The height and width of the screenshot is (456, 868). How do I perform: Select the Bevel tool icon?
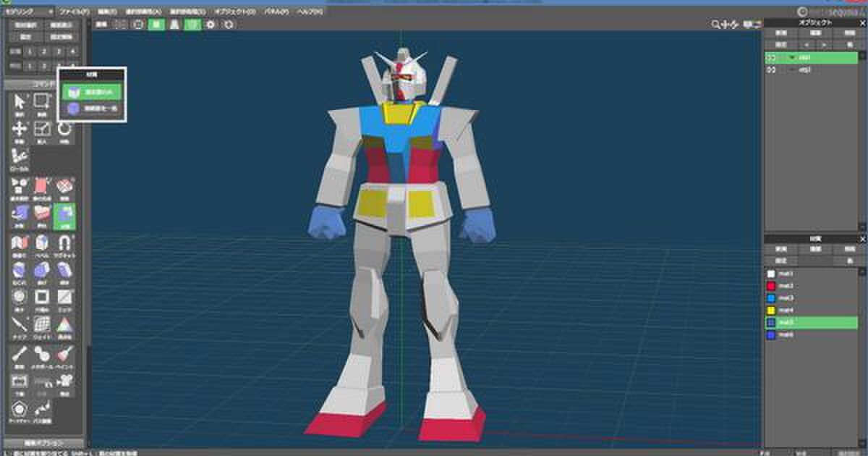(x=42, y=245)
